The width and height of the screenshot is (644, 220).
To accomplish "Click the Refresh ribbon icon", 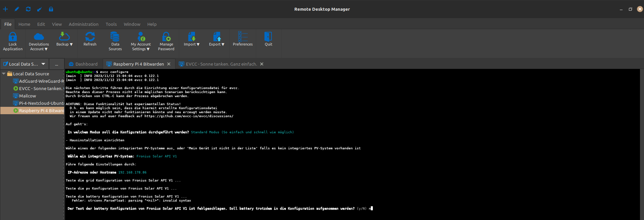I will pyautogui.click(x=90, y=36).
